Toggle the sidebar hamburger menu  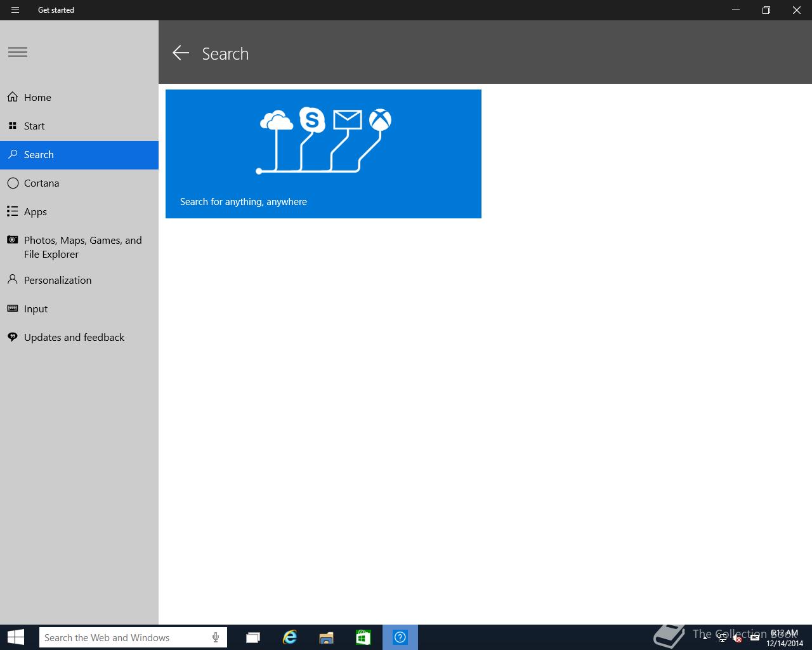18,52
